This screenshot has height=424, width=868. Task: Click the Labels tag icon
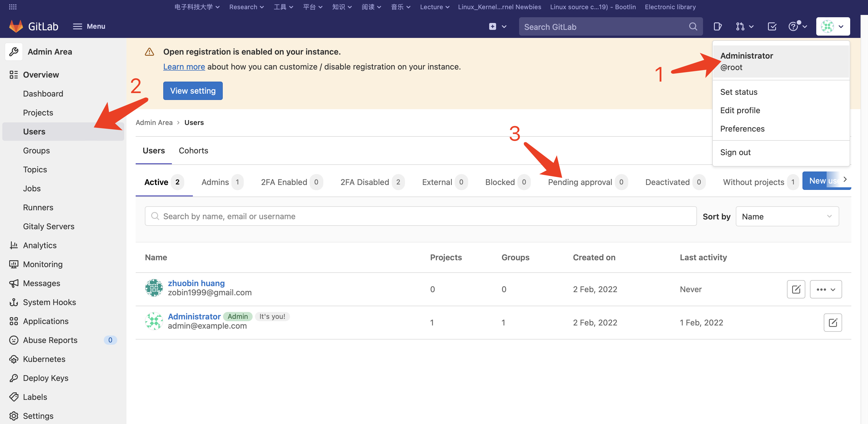coord(14,397)
